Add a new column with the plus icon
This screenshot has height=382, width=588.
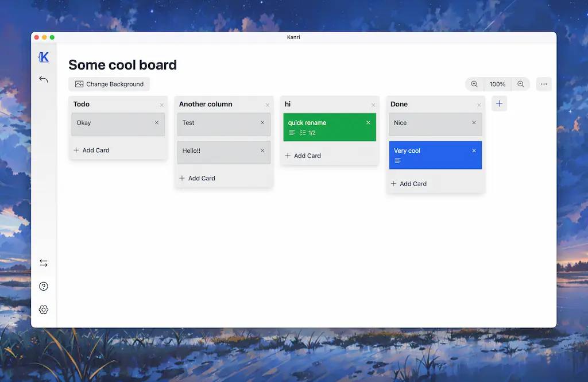499,103
